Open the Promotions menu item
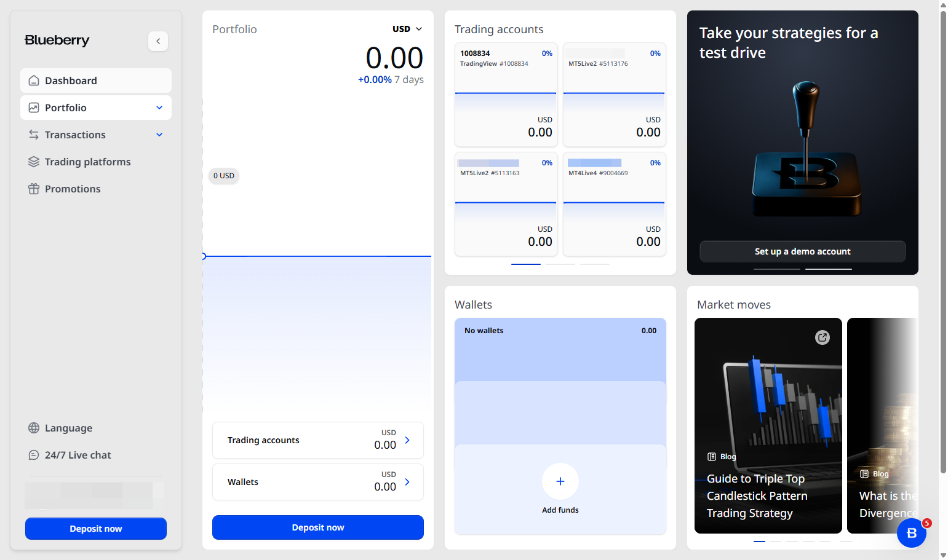Screen dimensions: 948x560 [96, 189]
